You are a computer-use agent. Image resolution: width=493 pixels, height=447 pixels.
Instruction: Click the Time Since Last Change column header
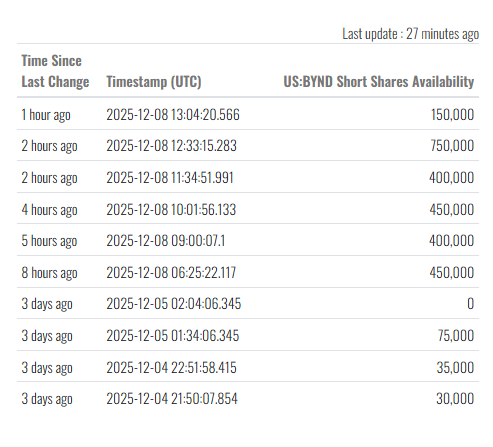(x=55, y=71)
